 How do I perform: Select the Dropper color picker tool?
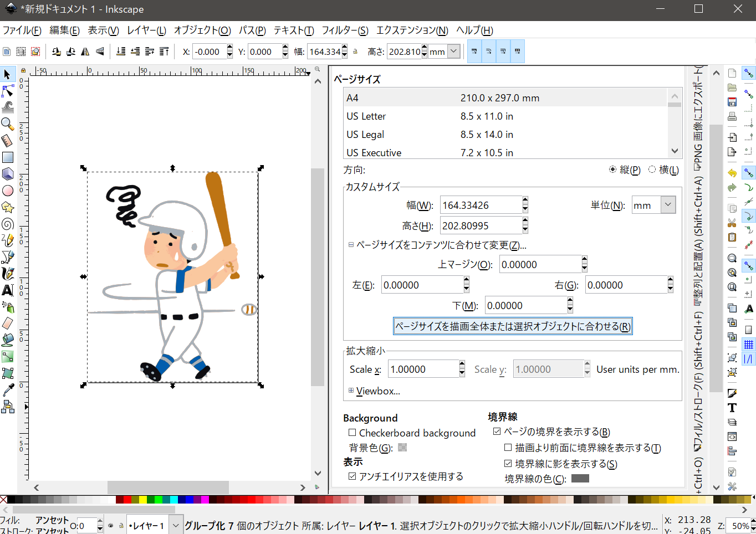pos(7,391)
